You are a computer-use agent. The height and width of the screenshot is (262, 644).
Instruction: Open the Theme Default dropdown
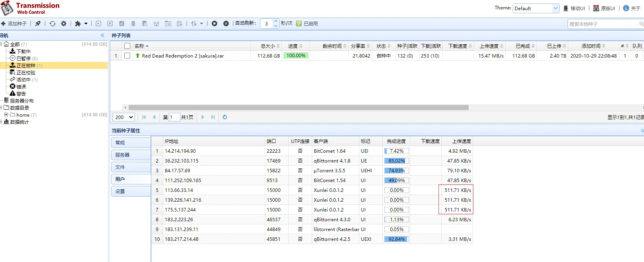[536, 8]
